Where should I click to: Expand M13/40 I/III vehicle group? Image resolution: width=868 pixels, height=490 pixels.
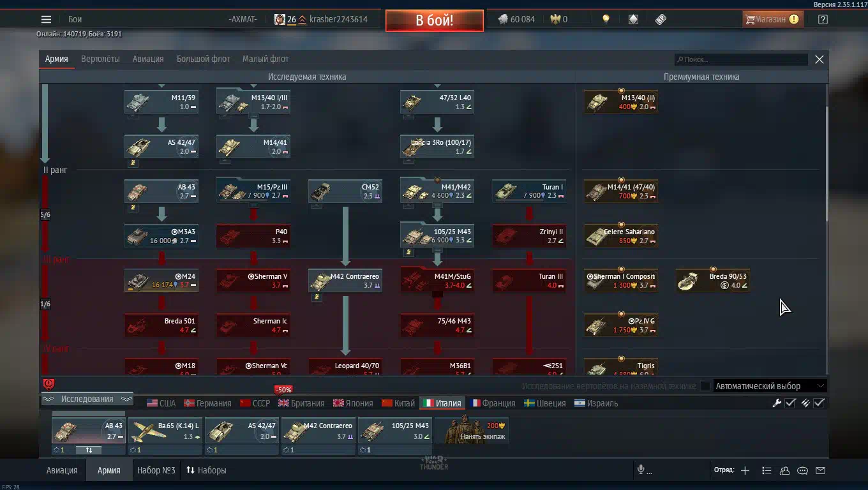coord(253,102)
